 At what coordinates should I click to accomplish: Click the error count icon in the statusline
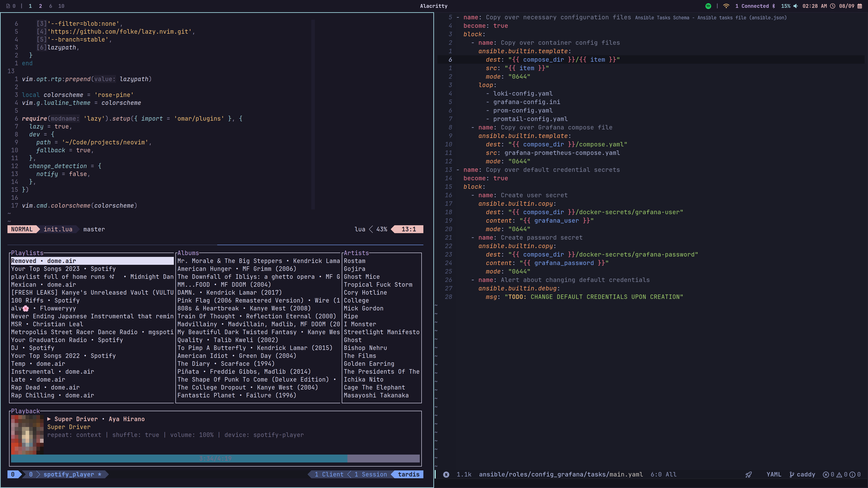(x=826, y=474)
